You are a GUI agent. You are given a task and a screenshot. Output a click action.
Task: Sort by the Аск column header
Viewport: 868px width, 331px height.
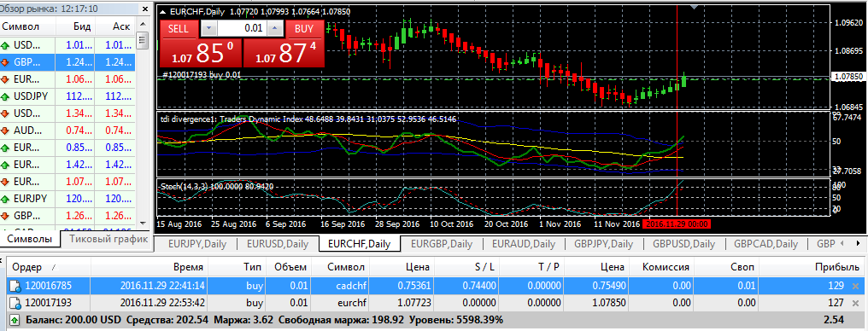pos(115,26)
